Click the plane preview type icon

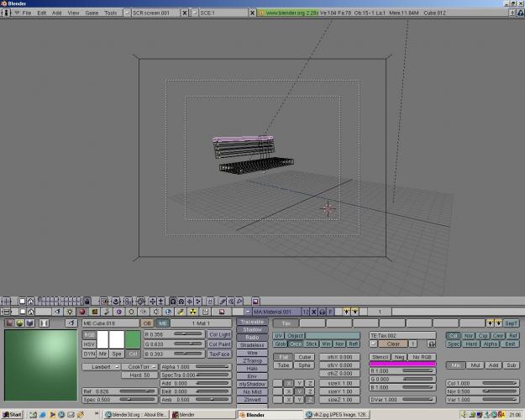(x=9, y=323)
